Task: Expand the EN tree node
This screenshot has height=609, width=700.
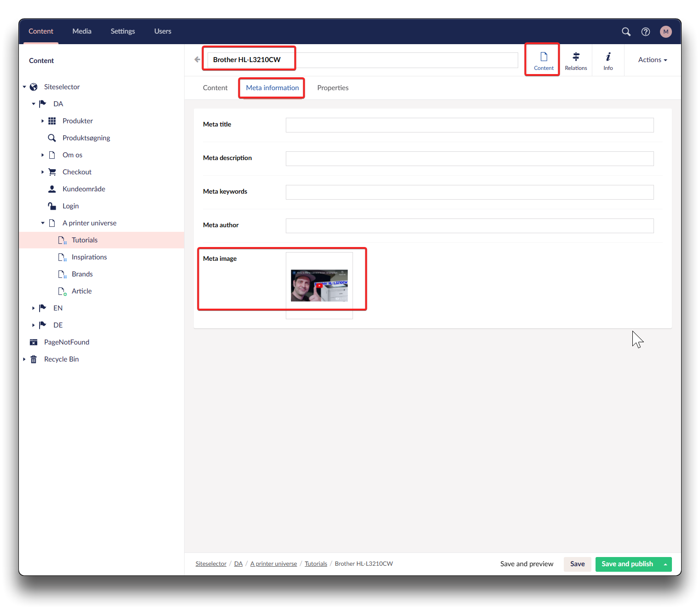Action: (x=34, y=308)
